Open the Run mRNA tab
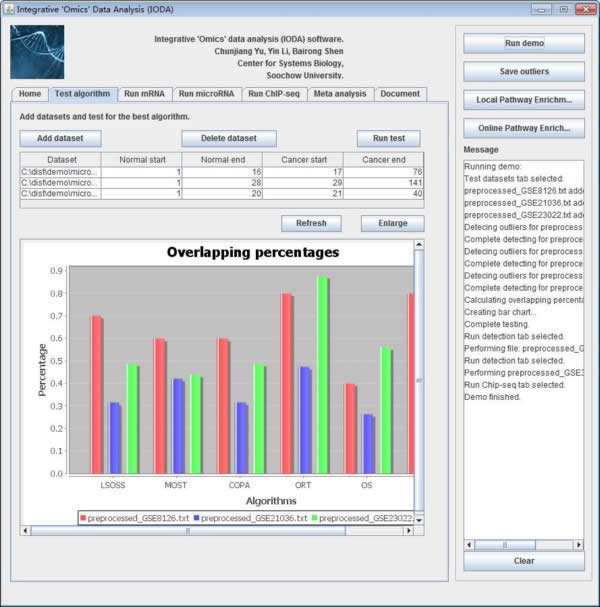This screenshot has height=607, width=600. click(144, 94)
